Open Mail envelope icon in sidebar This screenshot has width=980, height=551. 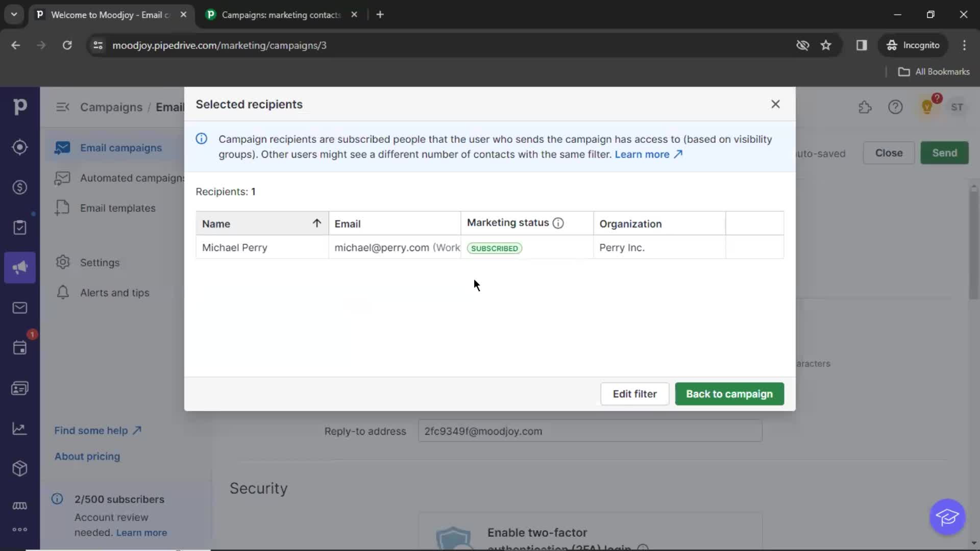click(20, 308)
